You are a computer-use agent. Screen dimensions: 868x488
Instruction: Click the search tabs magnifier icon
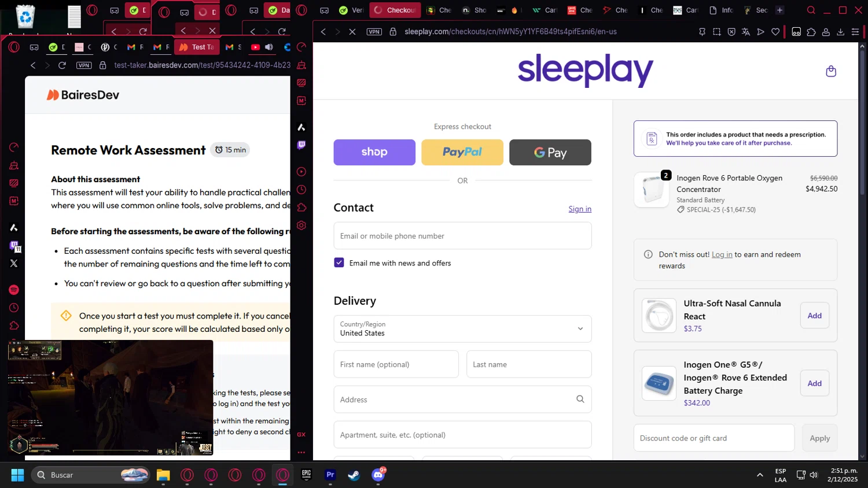coord(811,10)
